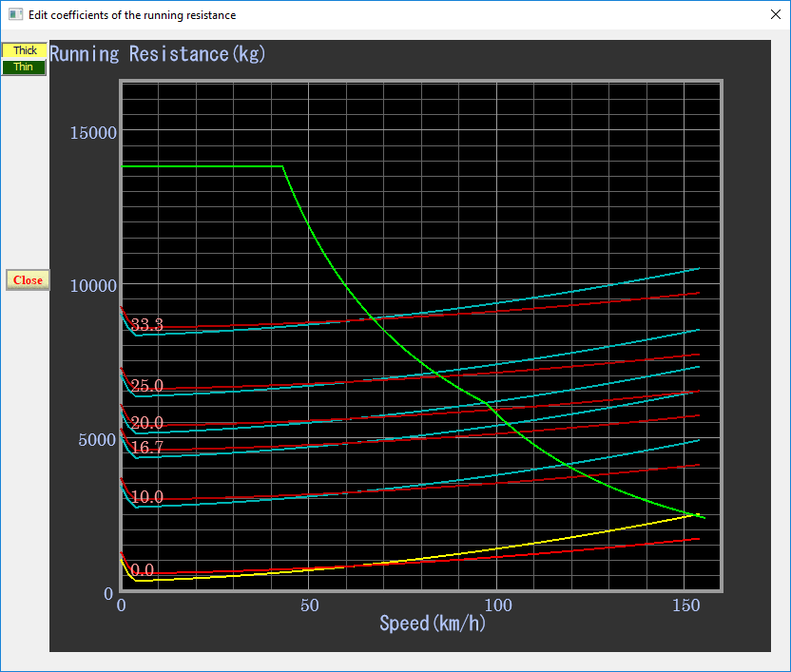Click the 33.3 gradient curve label

coord(146,325)
